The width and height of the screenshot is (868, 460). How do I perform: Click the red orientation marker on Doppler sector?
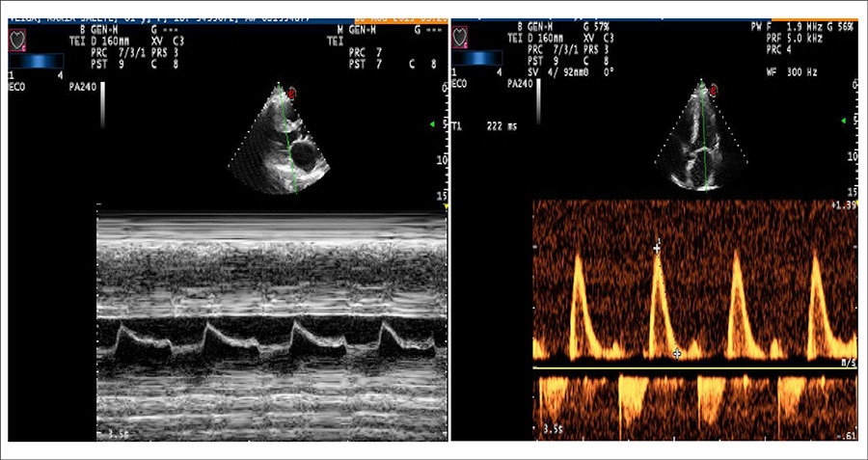(715, 89)
